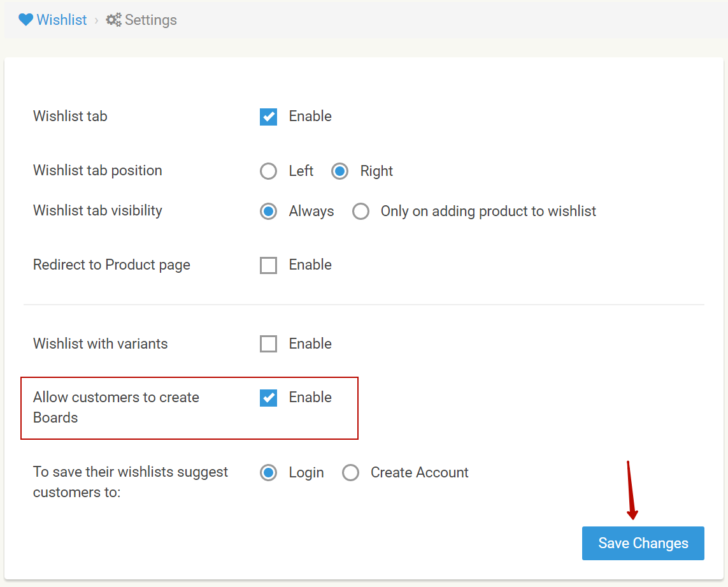Click the 'Create Account' option text

tap(419, 473)
